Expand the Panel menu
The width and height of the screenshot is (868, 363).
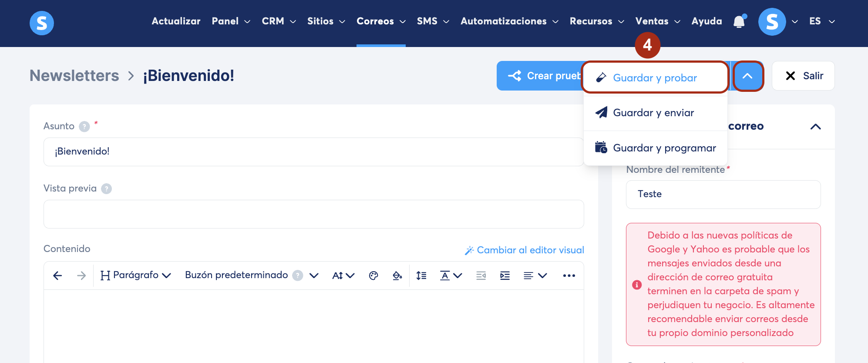(x=231, y=21)
